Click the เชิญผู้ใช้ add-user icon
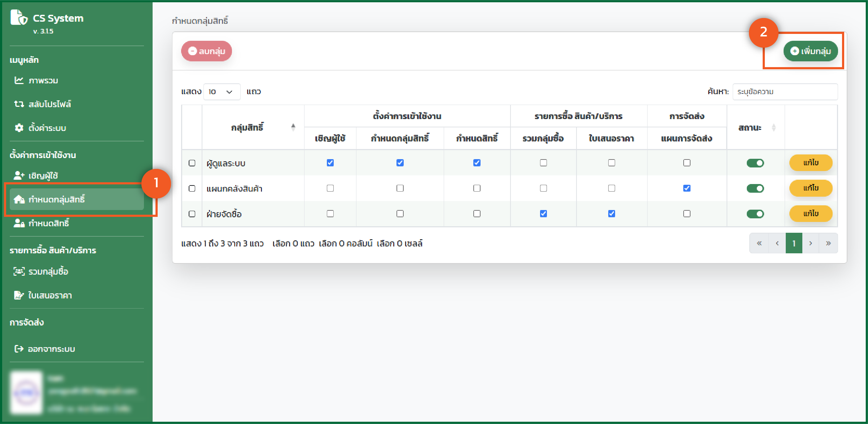868x424 pixels. pos(19,175)
